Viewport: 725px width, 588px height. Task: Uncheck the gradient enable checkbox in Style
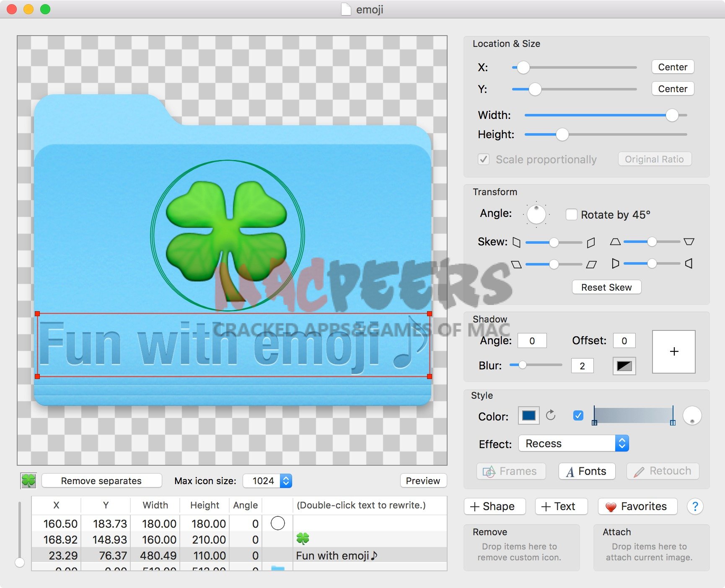(x=578, y=415)
